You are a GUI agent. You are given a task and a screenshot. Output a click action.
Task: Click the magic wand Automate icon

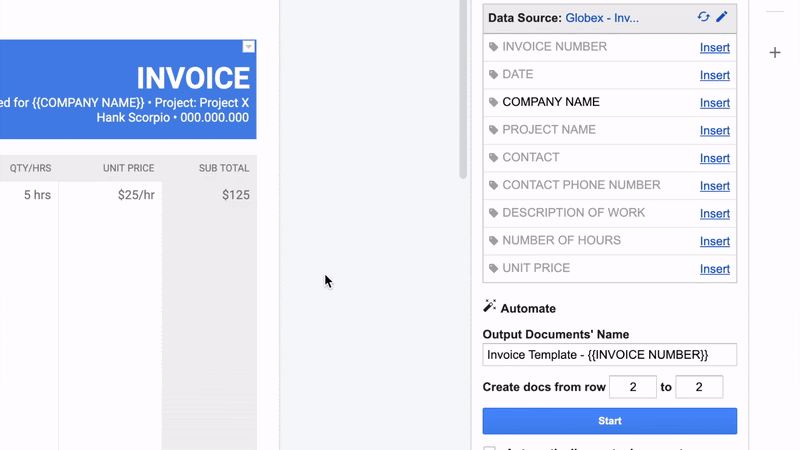490,307
